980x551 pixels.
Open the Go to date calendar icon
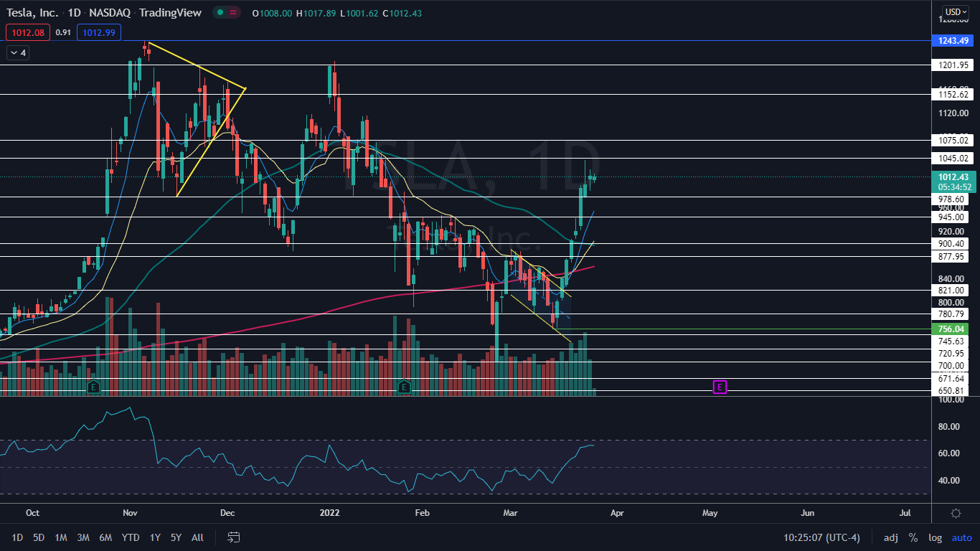234,537
